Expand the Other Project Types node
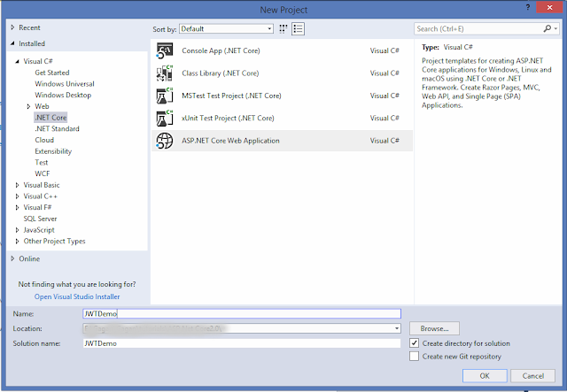 point(17,241)
